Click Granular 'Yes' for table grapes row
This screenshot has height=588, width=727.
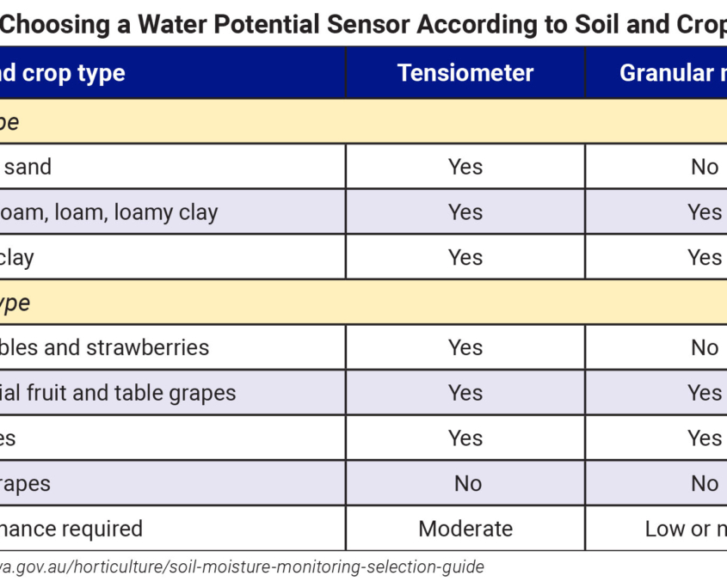[x=705, y=393]
